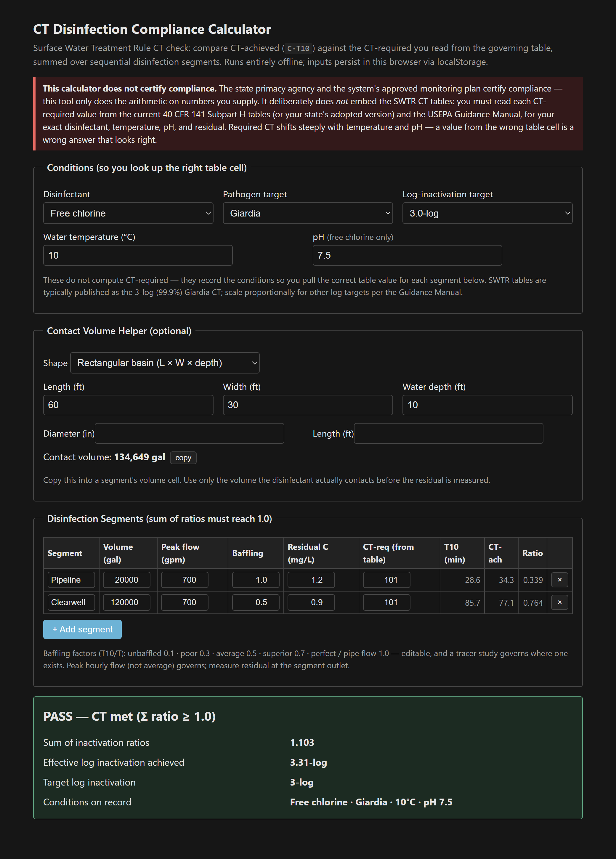Click the PASS — CT met heading
The height and width of the screenshot is (859, 616).
(x=129, y=716)
